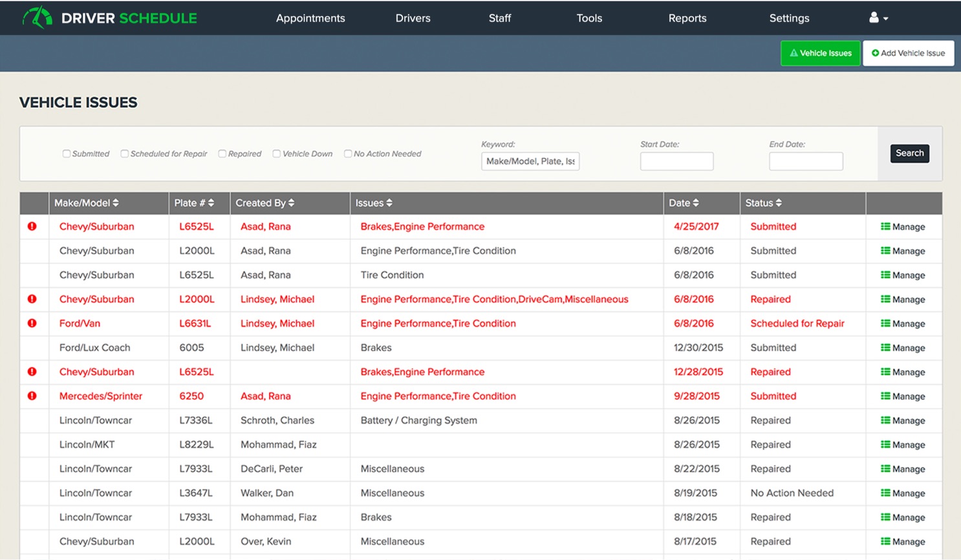Viewport: 961px width, 560px height.
Task: Go to the Reports menu
Action: (687, 18)
